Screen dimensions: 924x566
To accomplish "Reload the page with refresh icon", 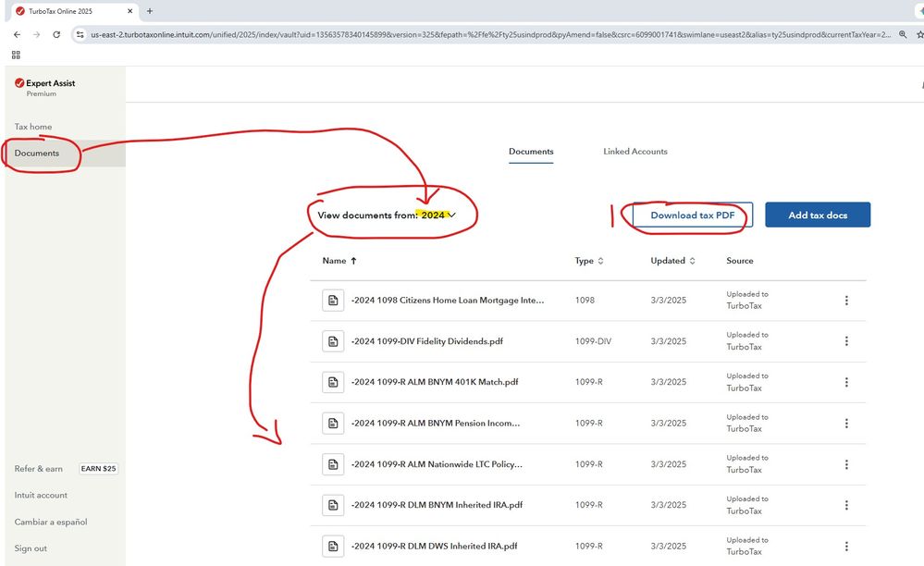I will pos(56,35).
